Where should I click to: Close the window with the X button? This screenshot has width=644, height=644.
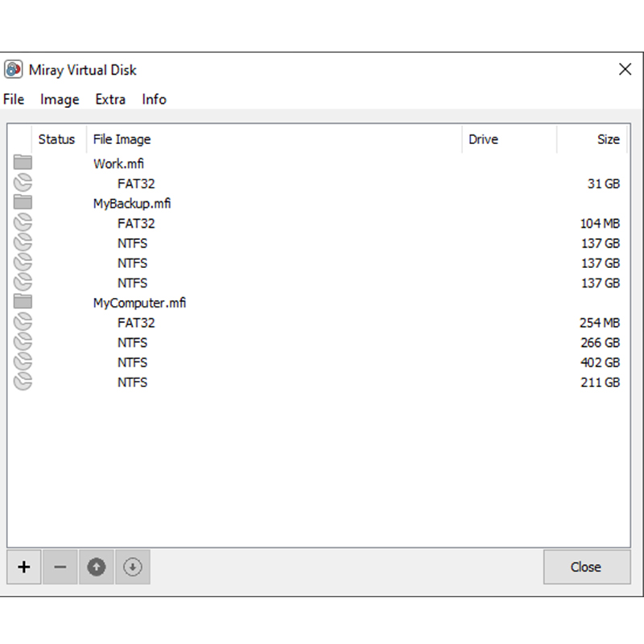click(x=625, y=69)
